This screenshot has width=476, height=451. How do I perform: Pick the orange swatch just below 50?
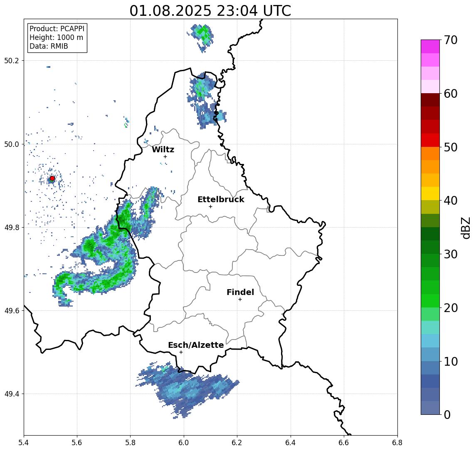[x=430, y=154]
